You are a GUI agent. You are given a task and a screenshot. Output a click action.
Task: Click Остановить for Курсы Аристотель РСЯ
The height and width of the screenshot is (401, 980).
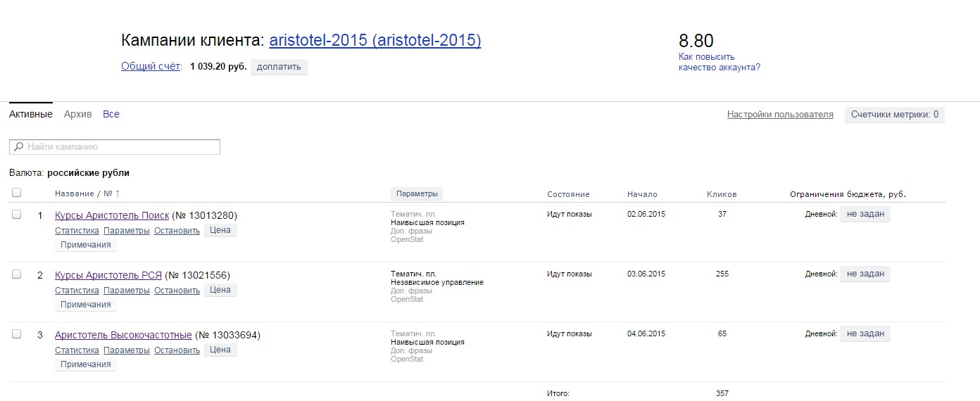tap(177, 291)
